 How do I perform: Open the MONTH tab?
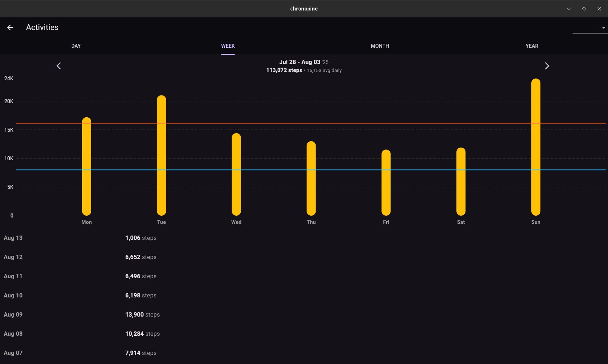[380, 46]
